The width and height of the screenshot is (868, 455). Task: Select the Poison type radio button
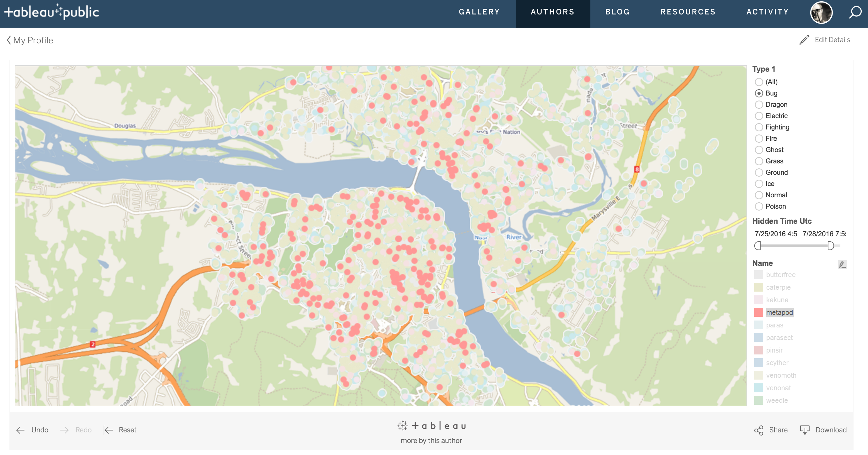tap(758, 206)
